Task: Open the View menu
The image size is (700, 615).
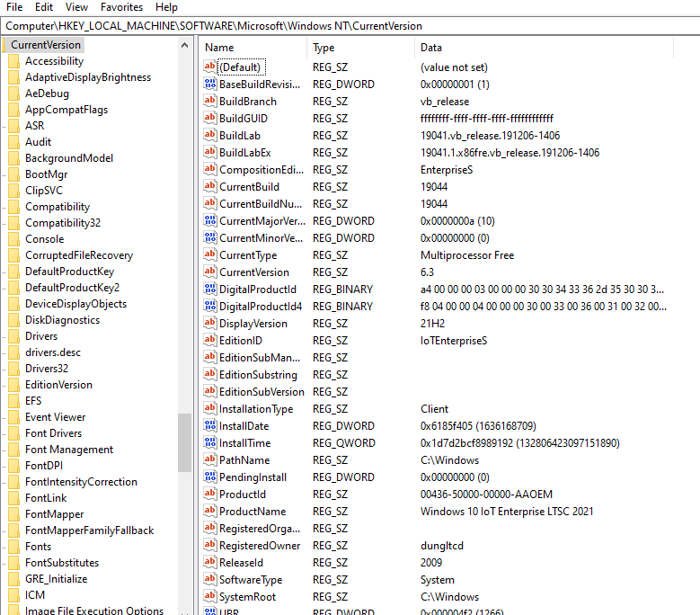Action: (x=76, y=7)
